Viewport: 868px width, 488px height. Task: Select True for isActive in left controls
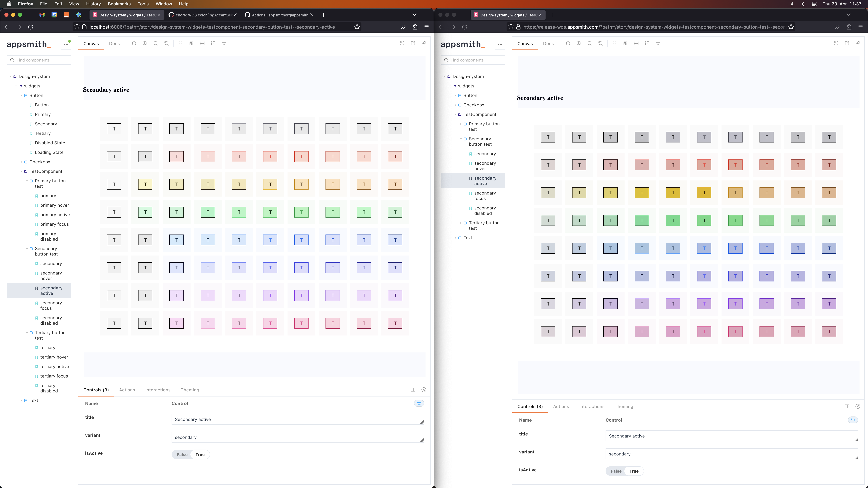point(200,454)
